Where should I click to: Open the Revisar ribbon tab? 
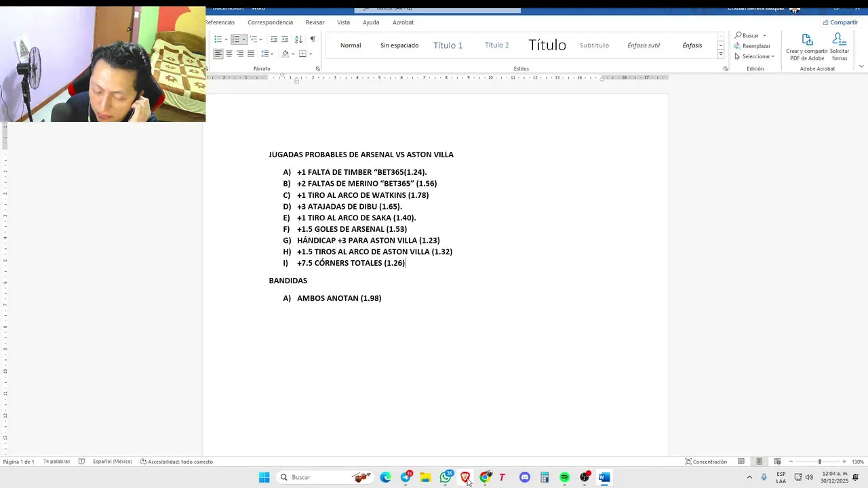pyautogui.click(x=315, y=22)
